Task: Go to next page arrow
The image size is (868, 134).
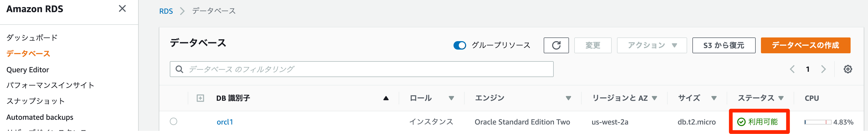Action: [823, 69]
